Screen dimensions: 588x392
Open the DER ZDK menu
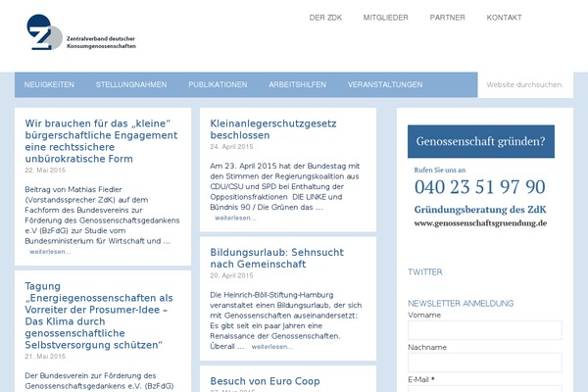(325, 18)
